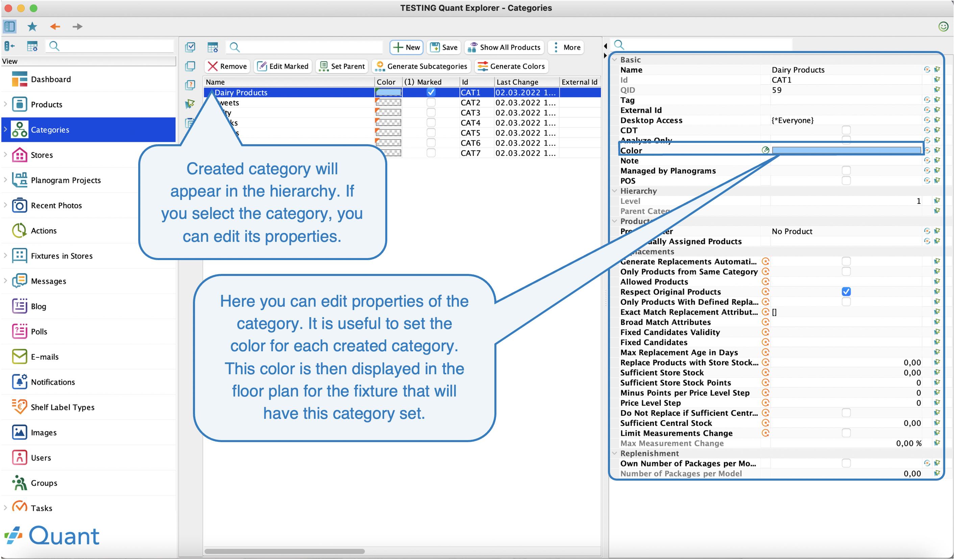Expand Products tree item chevron
The height and width of the screenshot is (560, 955).
pos(5,104)
